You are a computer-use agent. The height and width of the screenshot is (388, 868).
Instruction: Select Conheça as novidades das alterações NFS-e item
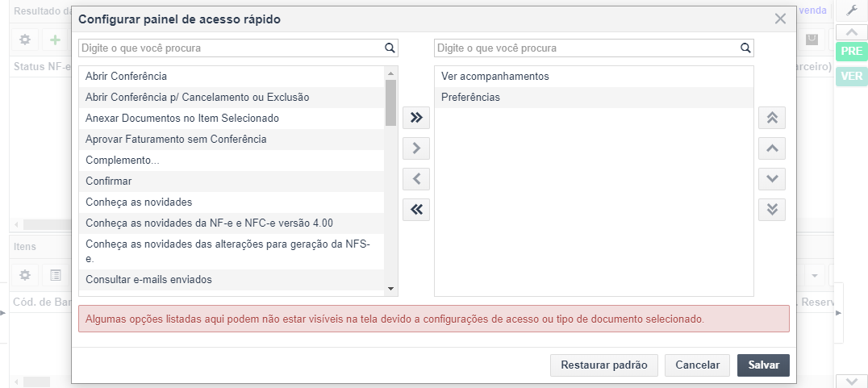point(232,252)
